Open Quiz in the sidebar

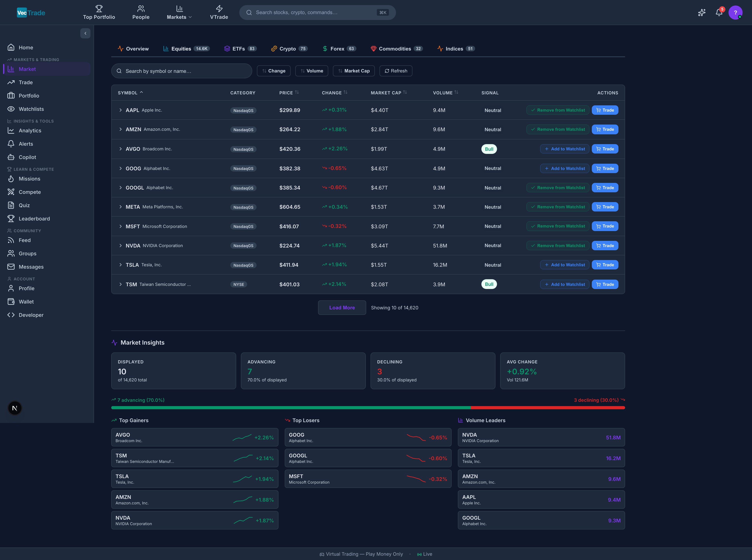[47, 205]
